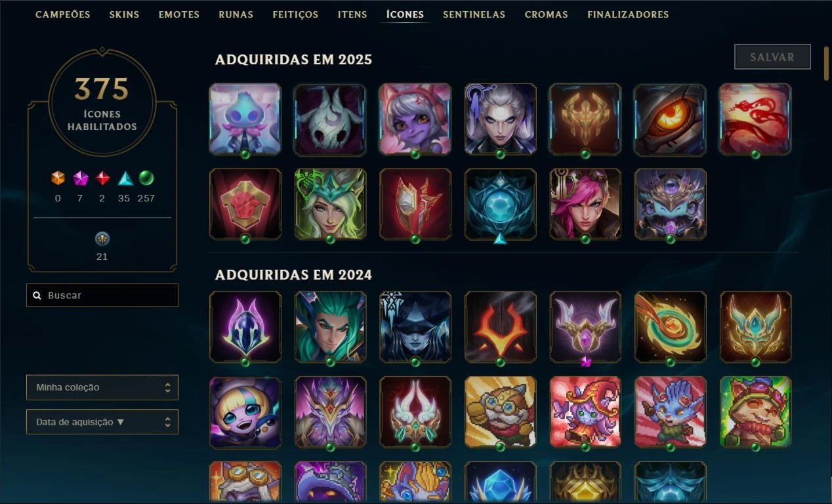Click the purple Tristana cat-ears icon
The height and width of the screenshot is (504, 832).
(415, 119)
